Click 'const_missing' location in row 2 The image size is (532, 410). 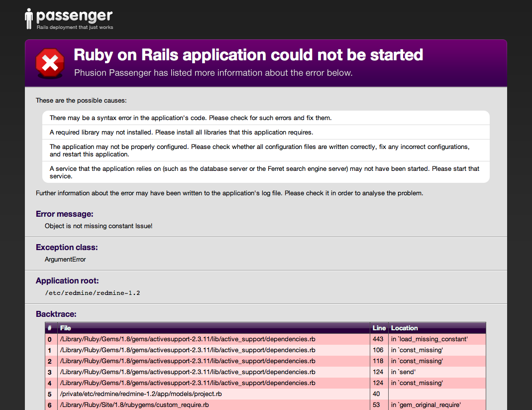coord(417,361)
